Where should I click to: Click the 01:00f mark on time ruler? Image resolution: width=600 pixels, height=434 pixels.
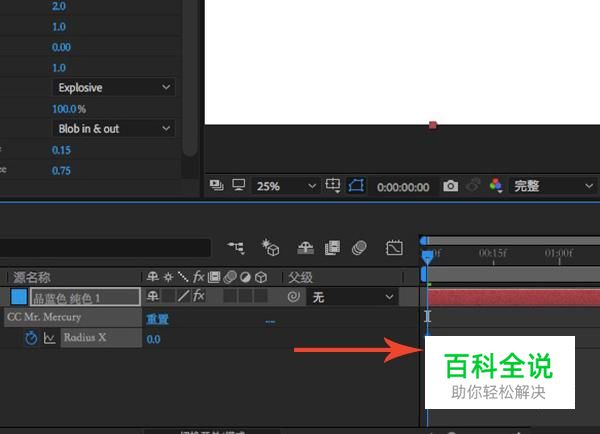[x=559, y=253]
